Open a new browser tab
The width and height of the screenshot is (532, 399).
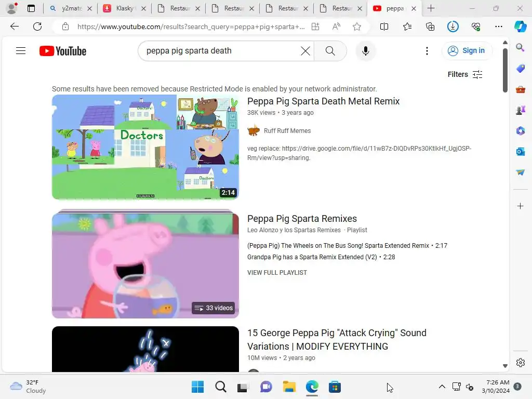(431, 8)
